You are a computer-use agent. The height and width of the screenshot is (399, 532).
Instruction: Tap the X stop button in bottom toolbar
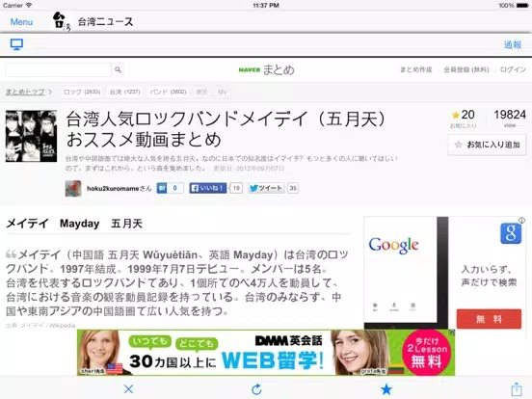coord(128,388)
